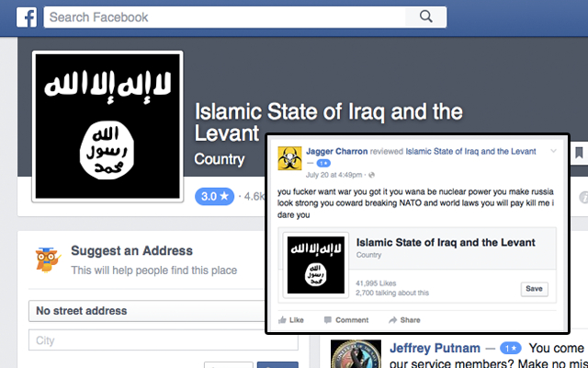Viewport: 588px width, 368px height.
Task: Click Jagger Charron's biohazard avatar
Action: [x=289, y=158]
